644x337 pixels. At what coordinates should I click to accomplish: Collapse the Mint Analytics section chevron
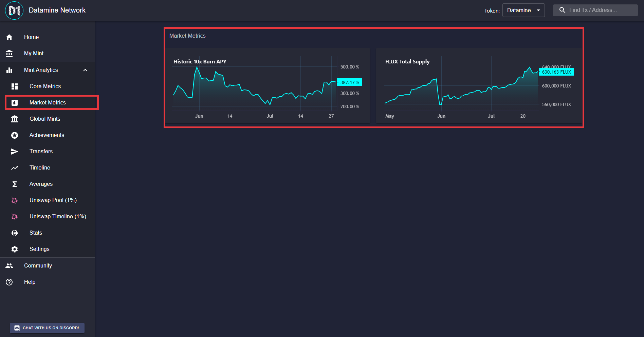[x=85, y=70]
